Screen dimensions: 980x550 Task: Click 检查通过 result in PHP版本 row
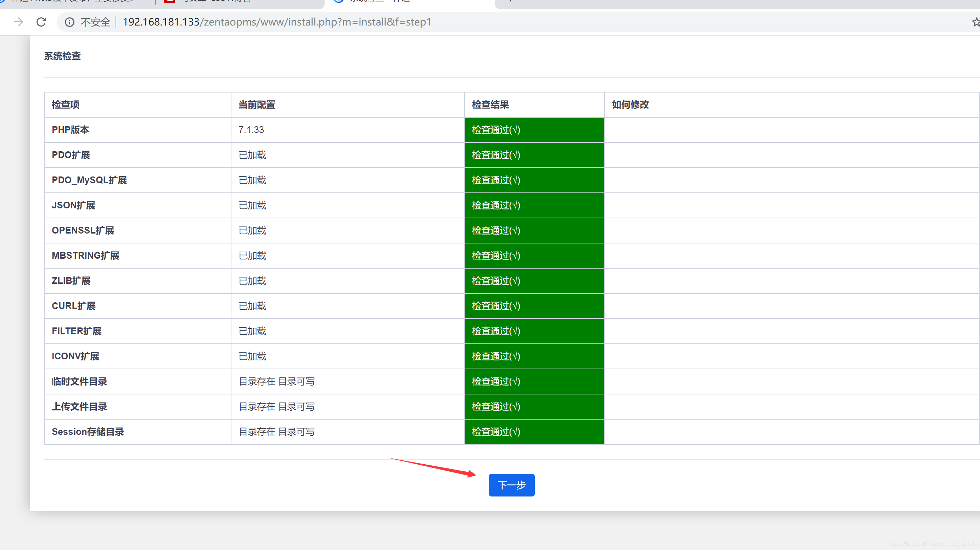coord(496,130)
